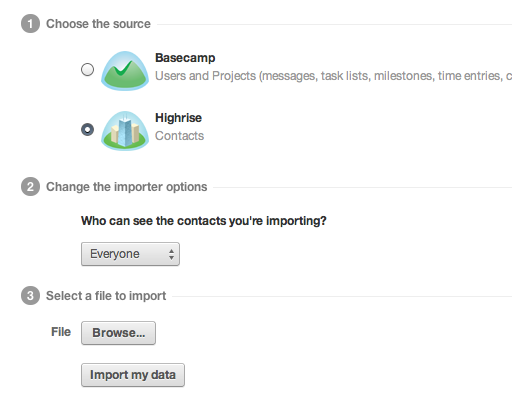Click the Import my data button

tap(133, 375)
